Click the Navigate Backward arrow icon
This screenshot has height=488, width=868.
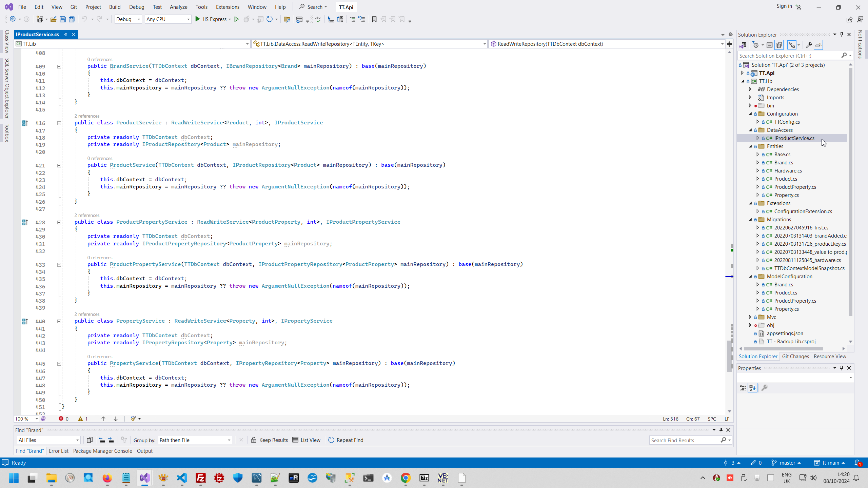click(x=13, y=19)
